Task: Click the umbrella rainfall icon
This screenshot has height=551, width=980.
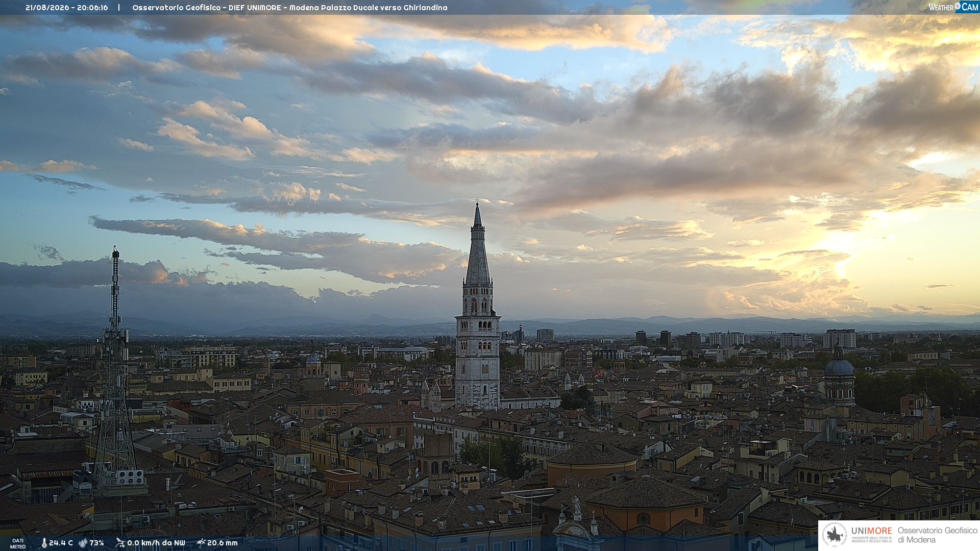Action: pos(201,543)
